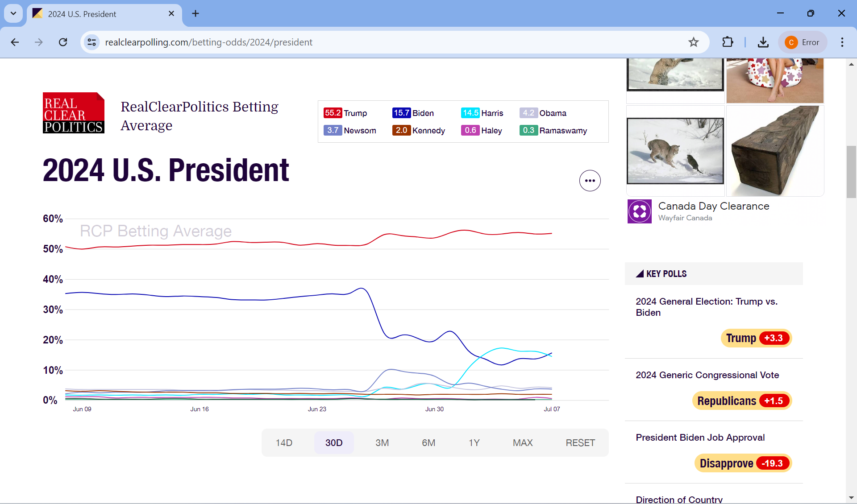
Task: Toggle the Trump 55.2 legend entry
Action: click(x=345, y=113)
